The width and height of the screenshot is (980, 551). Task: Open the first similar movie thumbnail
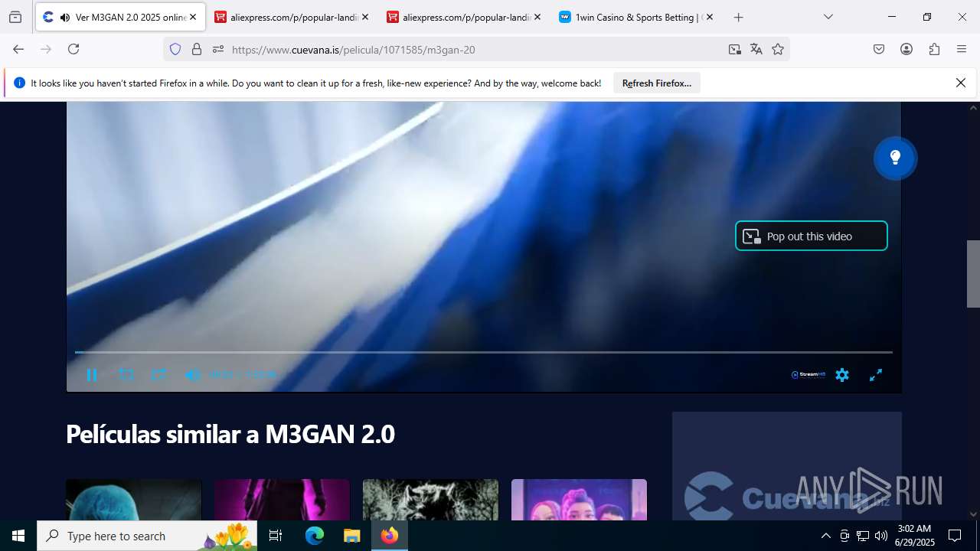click(x=134, y=500)
